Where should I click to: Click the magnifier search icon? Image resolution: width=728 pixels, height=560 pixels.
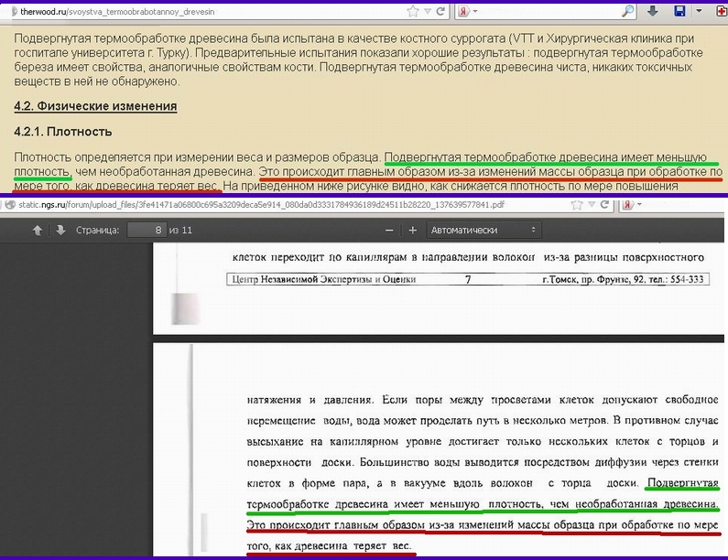point(627,12)
